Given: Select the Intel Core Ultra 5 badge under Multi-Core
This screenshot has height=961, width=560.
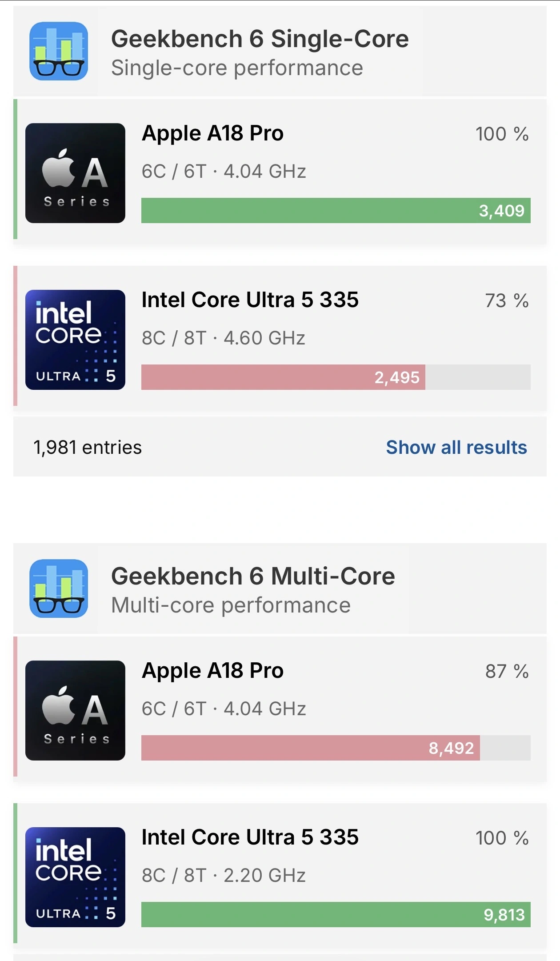Looking at the screenshot, I should click(x=75, y=877).
